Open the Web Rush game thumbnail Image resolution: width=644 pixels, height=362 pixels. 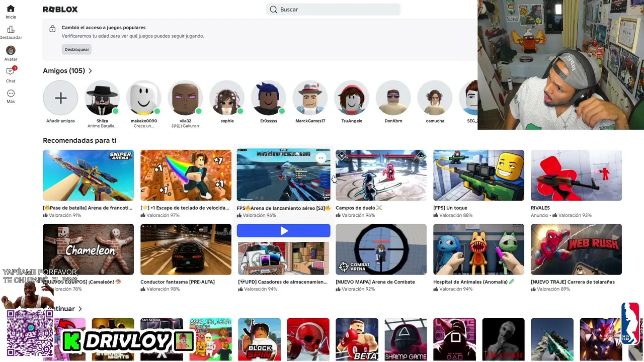pyautogui.click(x=576, y=249)
